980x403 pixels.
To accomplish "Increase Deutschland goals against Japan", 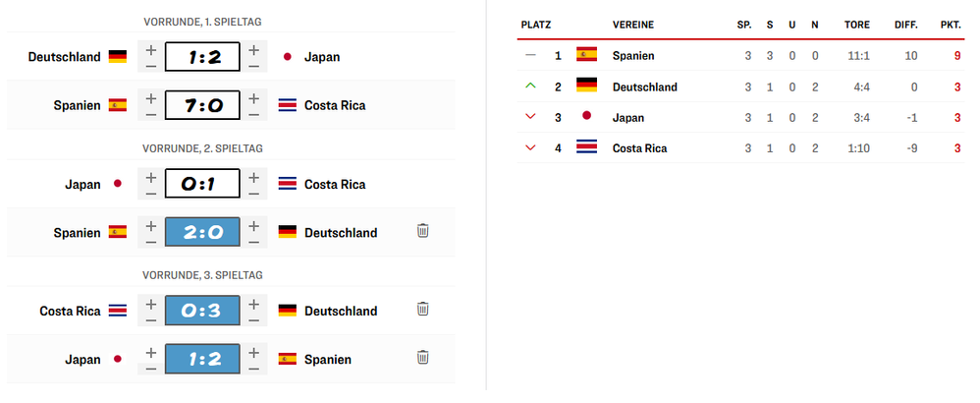I will (151, 48).
